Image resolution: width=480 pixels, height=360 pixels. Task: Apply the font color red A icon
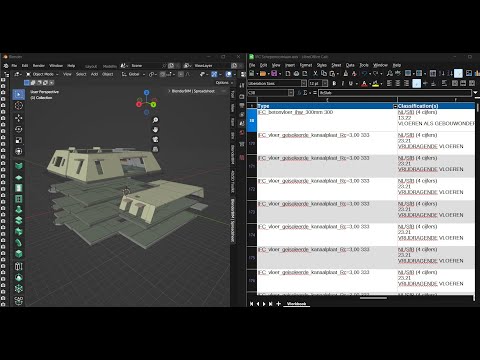pos(364,83)
